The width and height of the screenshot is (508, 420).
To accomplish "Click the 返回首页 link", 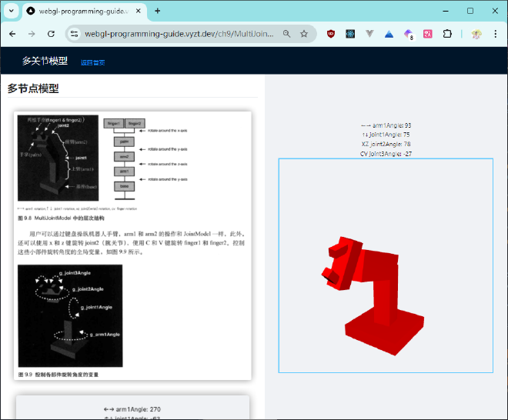I will (92, 62).
